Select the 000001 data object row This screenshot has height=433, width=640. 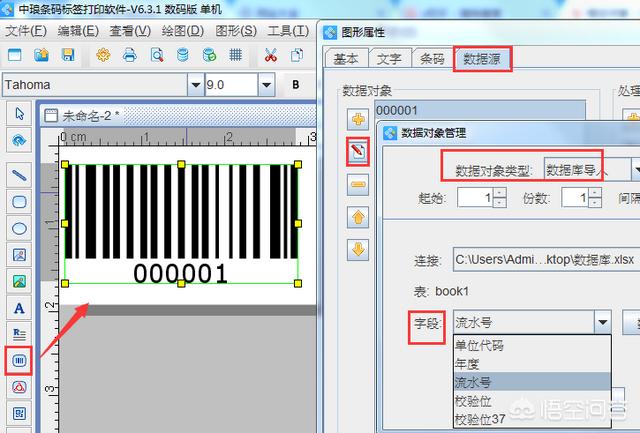click(x=480, y=110)
